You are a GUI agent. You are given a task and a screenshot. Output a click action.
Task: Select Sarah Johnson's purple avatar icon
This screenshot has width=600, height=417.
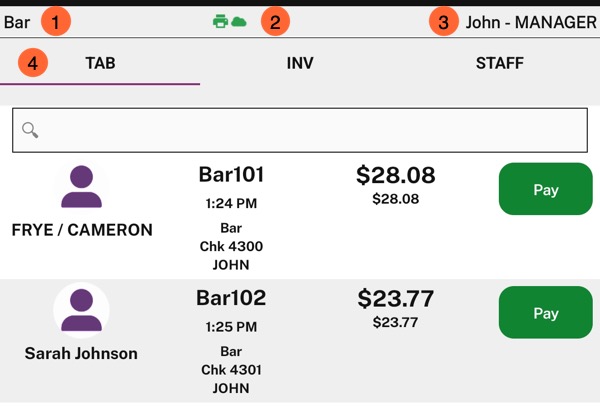82,310
